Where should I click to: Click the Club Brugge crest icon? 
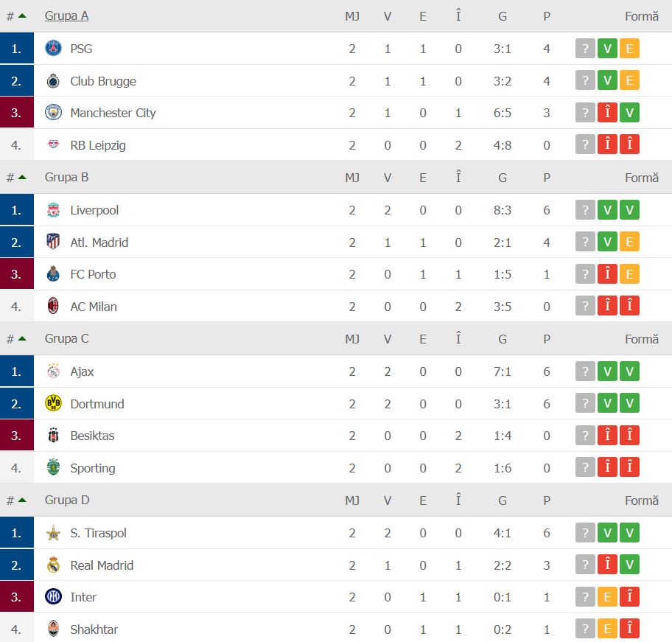coord(53,81)
